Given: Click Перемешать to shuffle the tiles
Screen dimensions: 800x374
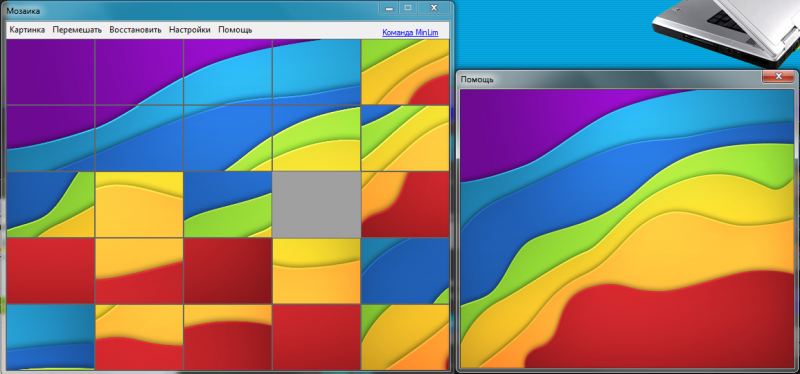Looking at the screenshot, I should (x=77, y=30).
